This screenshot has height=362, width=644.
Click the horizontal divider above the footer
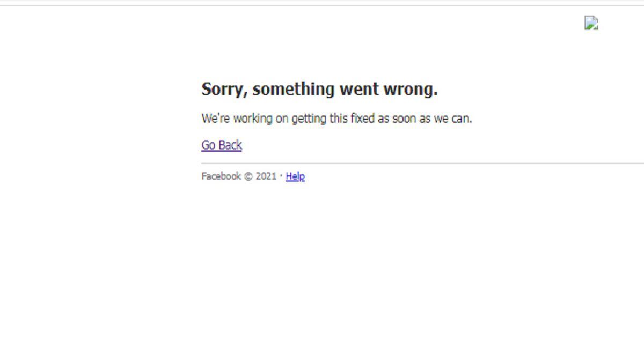(422, 163)
